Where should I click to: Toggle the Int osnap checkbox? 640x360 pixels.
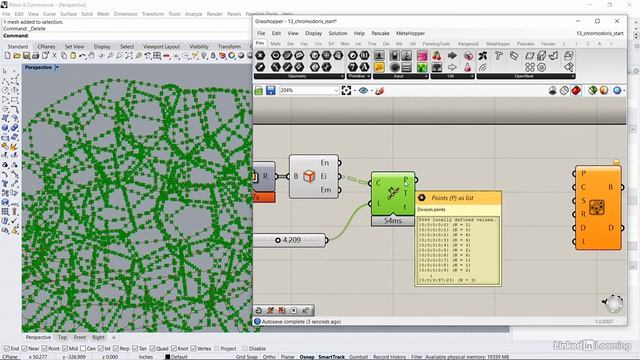coord(101,349)
